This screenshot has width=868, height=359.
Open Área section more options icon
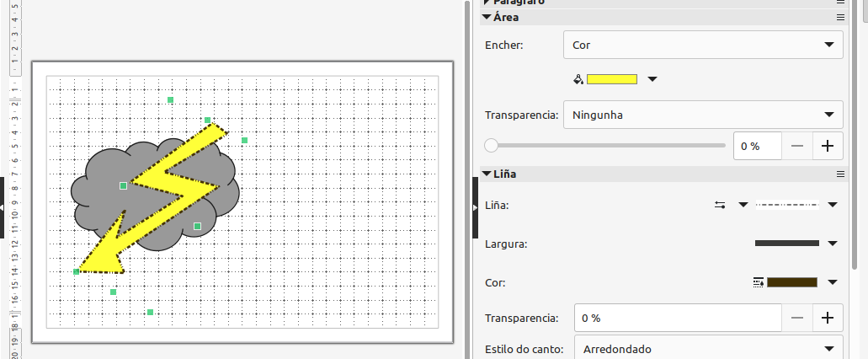(839, 17)
